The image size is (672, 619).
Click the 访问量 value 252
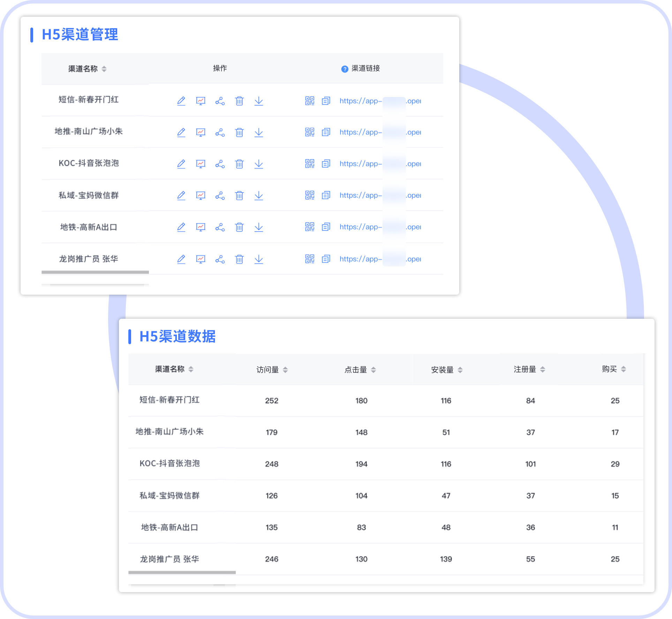[x=272, y=401]
